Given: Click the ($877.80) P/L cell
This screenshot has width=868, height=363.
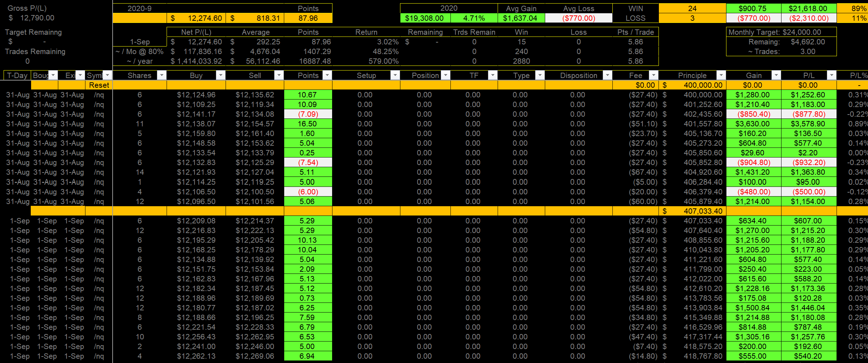Looking at the screenshot, I should 809,114.
